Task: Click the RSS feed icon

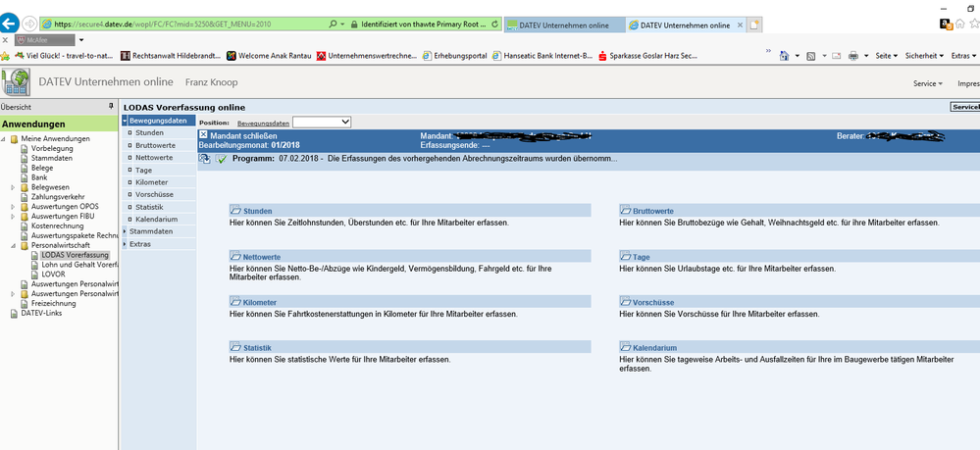Action: pyautogui.click(x=811, y=56)
